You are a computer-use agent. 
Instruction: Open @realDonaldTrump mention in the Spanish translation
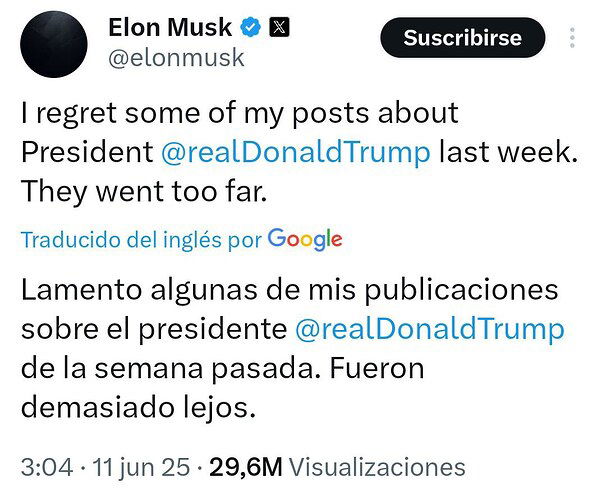point(430,329)
